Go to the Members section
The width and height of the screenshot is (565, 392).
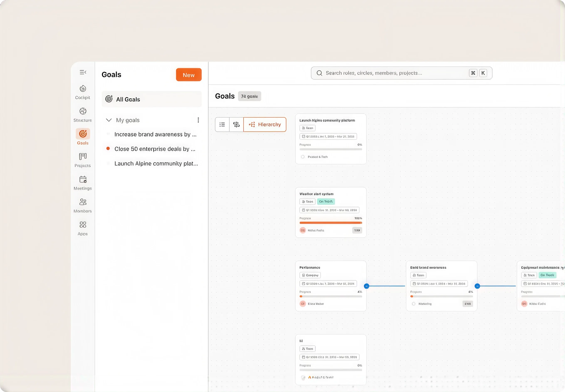pos(83,206)
